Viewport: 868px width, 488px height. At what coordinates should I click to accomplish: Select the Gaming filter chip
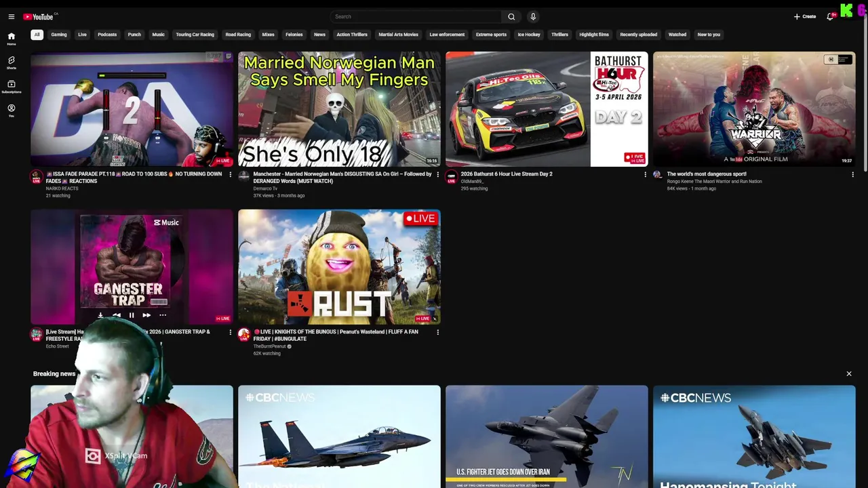coord(59,35)
